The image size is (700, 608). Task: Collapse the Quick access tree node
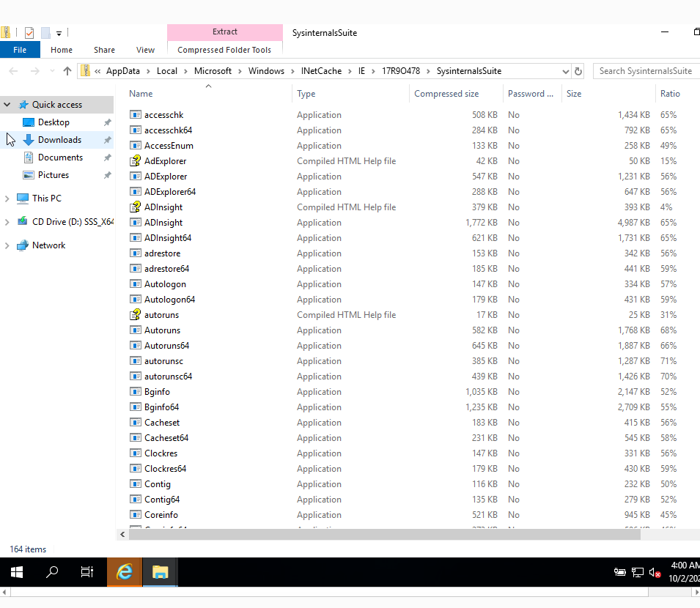[x=7, y=104]
